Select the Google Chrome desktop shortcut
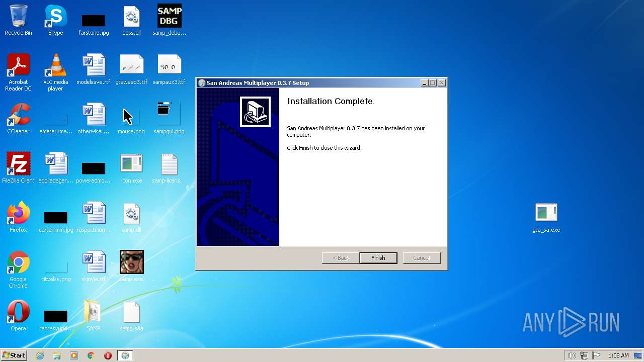 18,269
